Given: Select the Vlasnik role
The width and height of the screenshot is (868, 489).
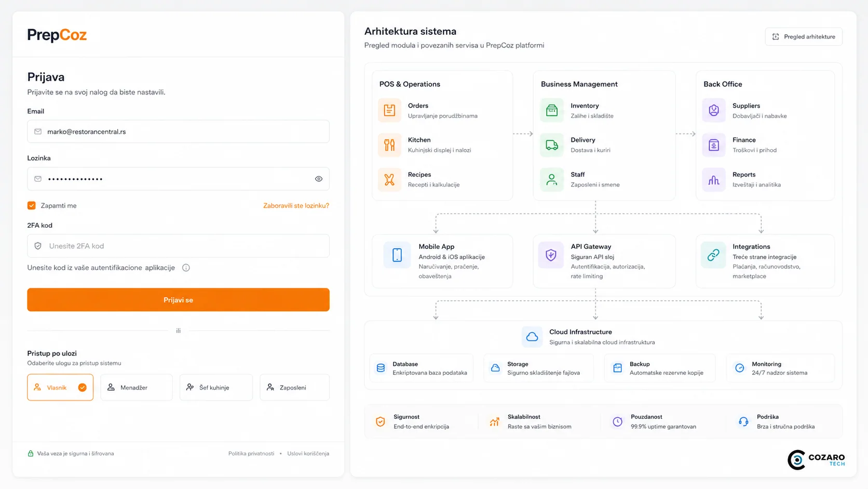Looking at the screenshot, I should (x=60, y=387).
